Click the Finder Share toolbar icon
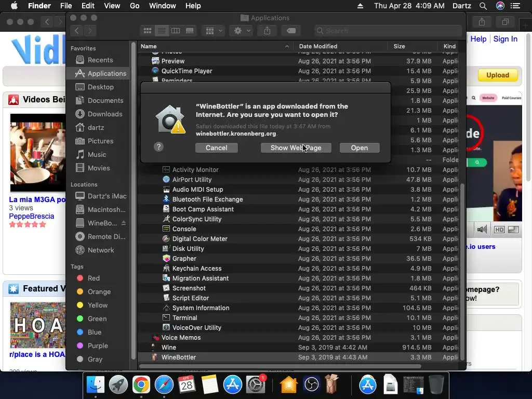Screen dimensions: 532x399 tap(268, 31)
